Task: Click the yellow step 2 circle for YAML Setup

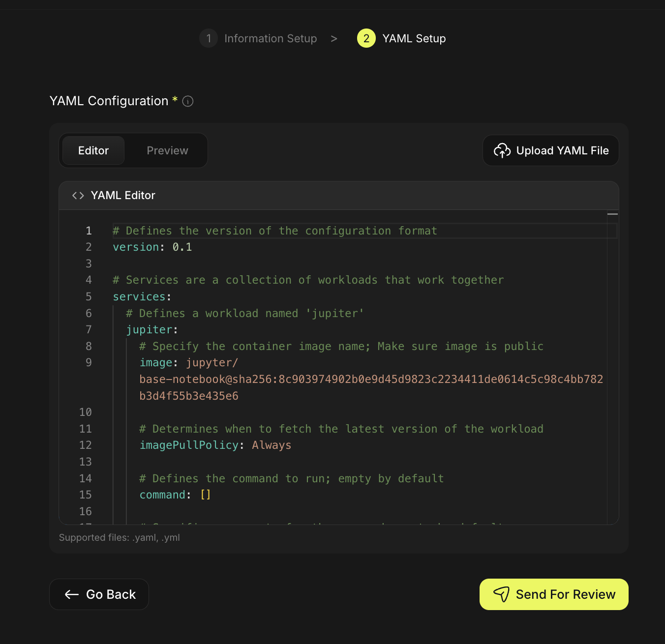Action: coord(365,38)
